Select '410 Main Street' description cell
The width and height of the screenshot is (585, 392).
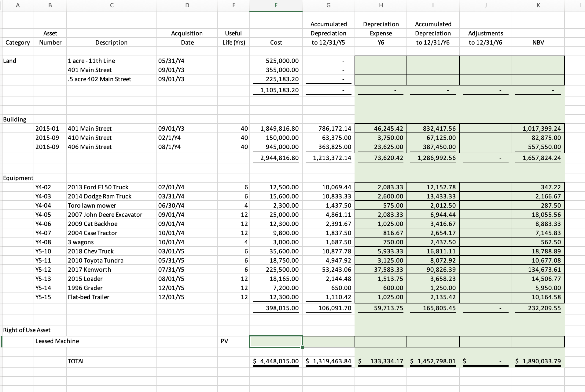pyautogui.click(x=111, y=138)
